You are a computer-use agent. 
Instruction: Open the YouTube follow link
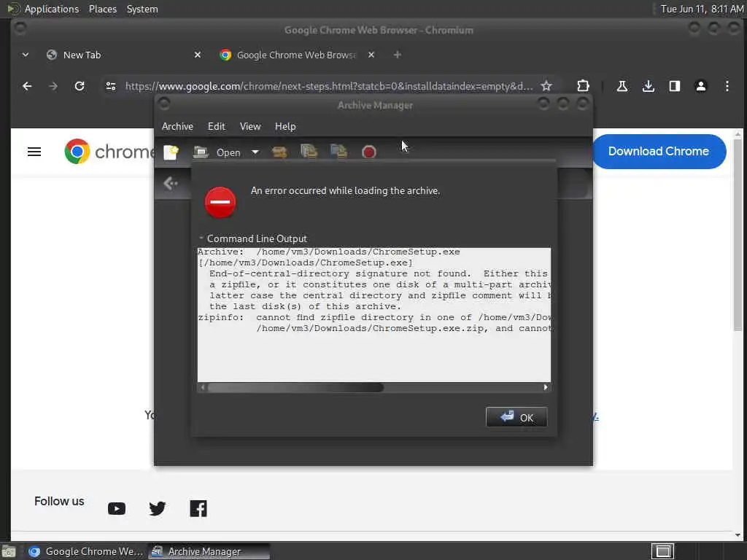pos(116,508)
